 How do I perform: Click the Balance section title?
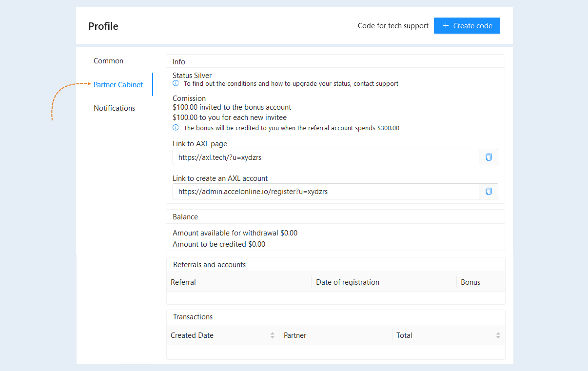185,217
